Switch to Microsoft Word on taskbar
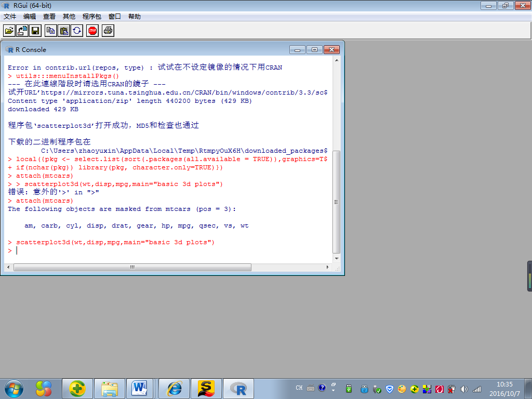532x399 pixels. (x=139, y=389)
